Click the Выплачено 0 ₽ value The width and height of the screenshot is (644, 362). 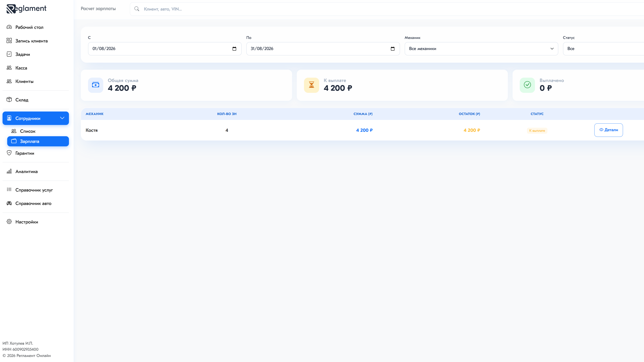(x=546, y=88)
